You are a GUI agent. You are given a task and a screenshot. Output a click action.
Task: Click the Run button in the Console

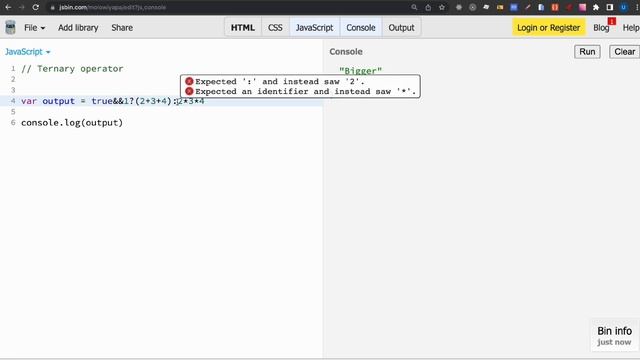tap(587, 52)
